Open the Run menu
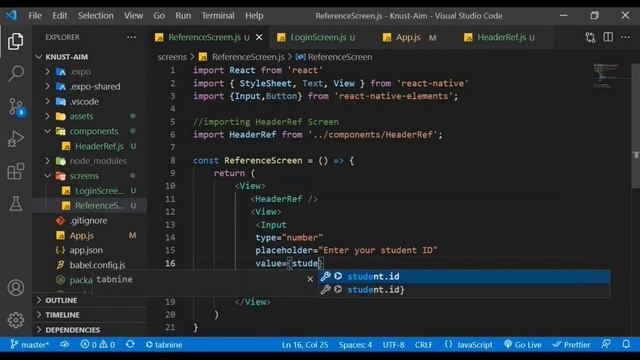Viewport: 640px width, 360px height. click(183, 16)
